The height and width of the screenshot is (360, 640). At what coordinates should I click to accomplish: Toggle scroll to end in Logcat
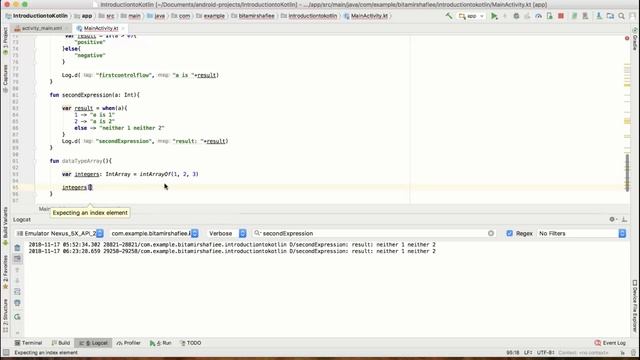pyautogui.click(x=17, y=259)
